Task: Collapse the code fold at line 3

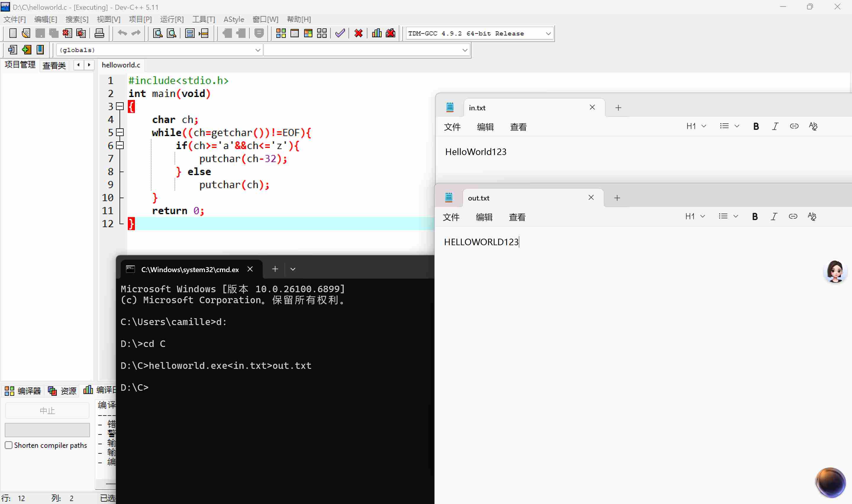Action: point(120,106)
